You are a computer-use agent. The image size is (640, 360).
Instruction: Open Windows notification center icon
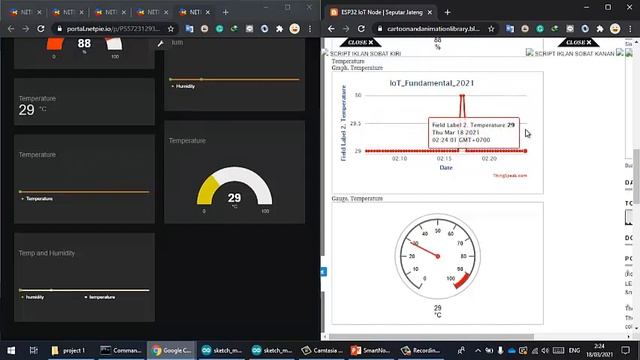[625, 351]
